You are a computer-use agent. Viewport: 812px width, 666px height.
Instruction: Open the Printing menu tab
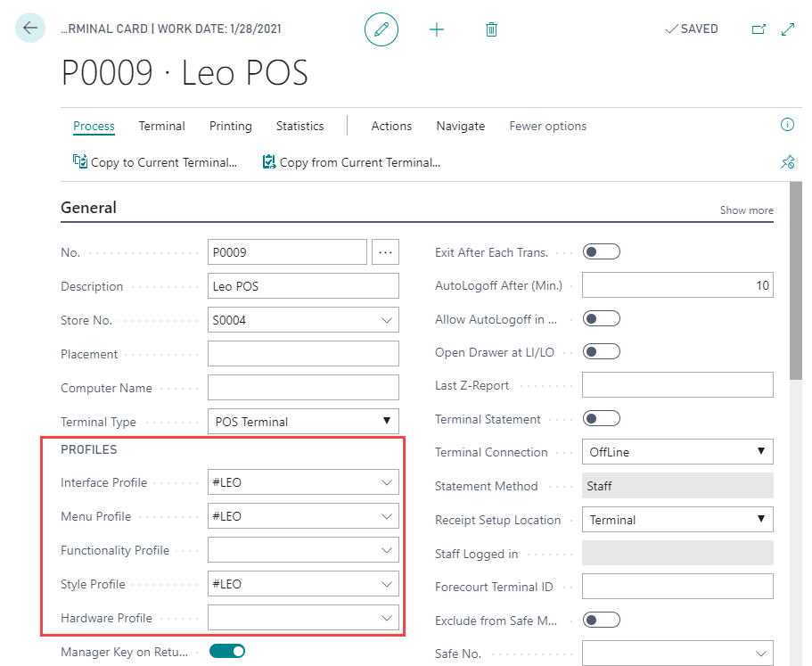tap(231, 126)
